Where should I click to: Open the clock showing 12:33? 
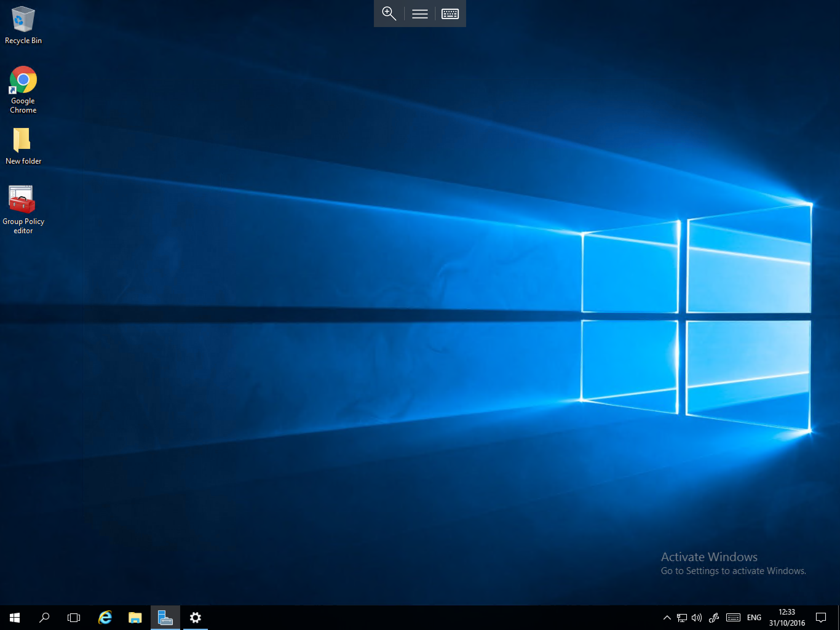point(787,617)
